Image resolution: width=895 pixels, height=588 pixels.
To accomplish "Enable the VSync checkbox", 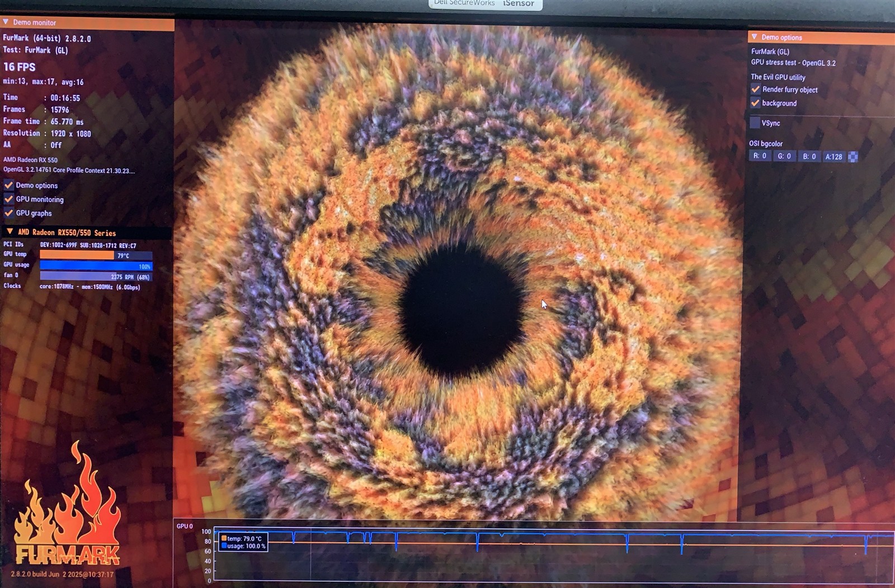I will coord(755,123).
